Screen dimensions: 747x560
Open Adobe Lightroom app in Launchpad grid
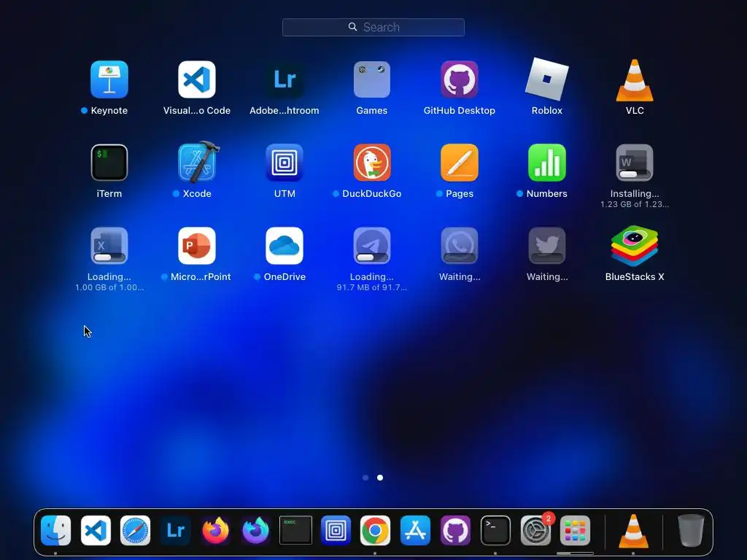coord(285,79)
